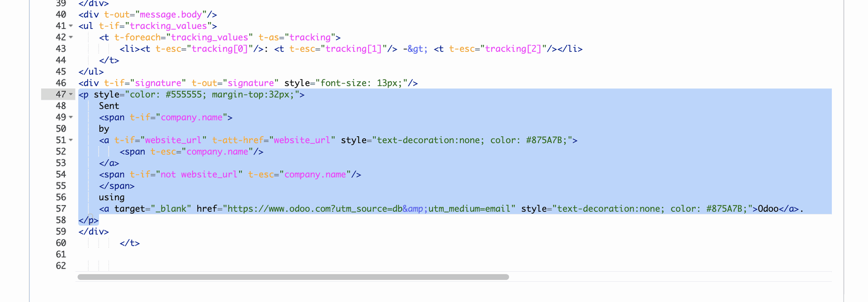
Task: Click the closing </ul> tag
Action: coord(91,72)
